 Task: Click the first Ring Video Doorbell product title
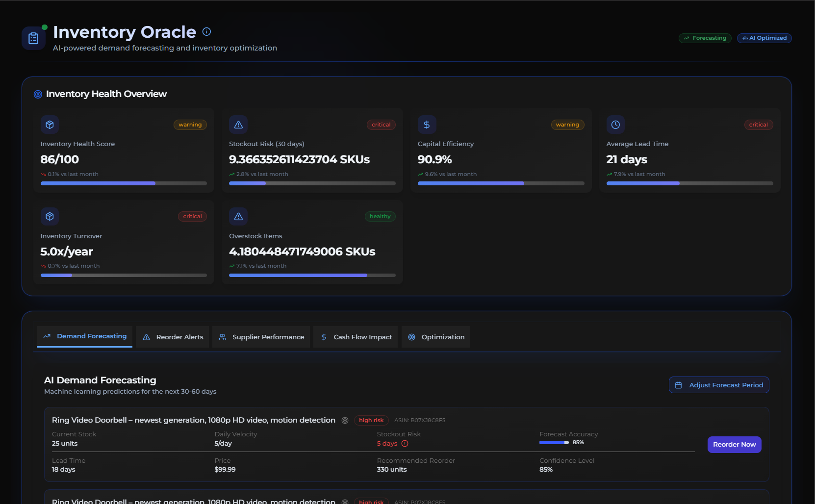coord(194,420)
